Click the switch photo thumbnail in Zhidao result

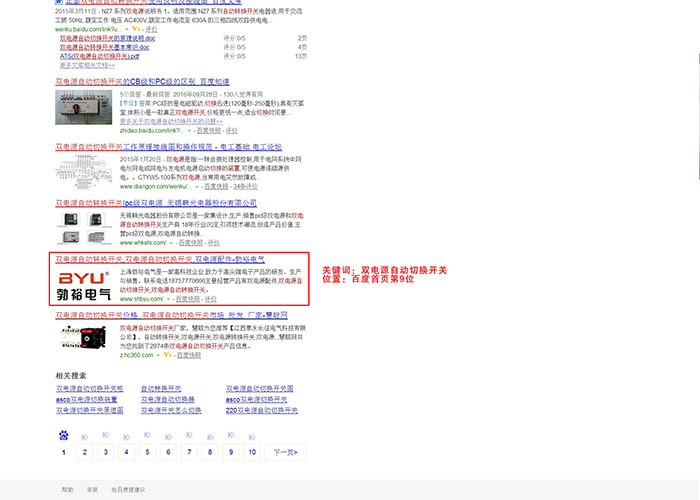pos(83,107)
